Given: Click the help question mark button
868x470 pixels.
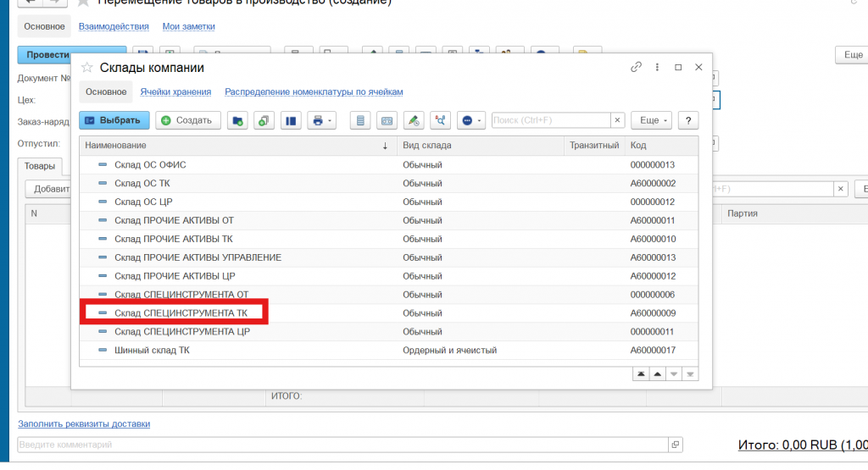Looking at the screenshot, I should coord(689,120).
